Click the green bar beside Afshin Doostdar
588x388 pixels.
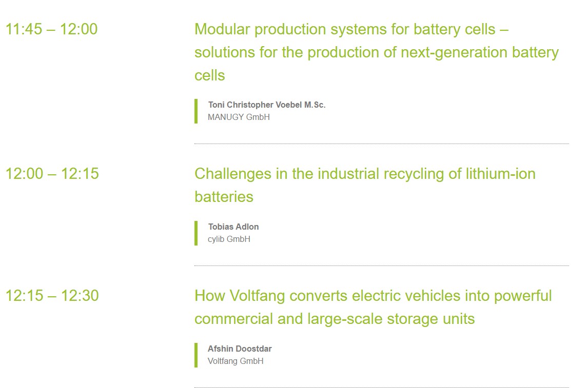point(196,355)
